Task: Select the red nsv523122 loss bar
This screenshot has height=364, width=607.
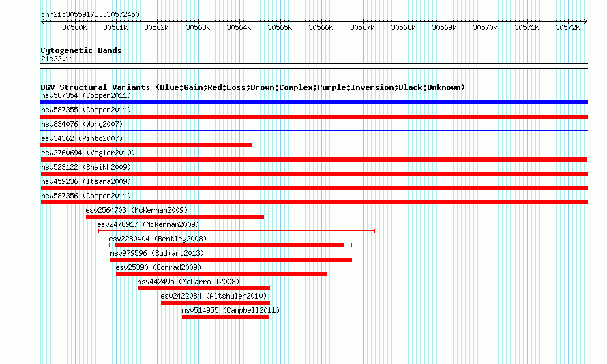Action: (314, 174)
